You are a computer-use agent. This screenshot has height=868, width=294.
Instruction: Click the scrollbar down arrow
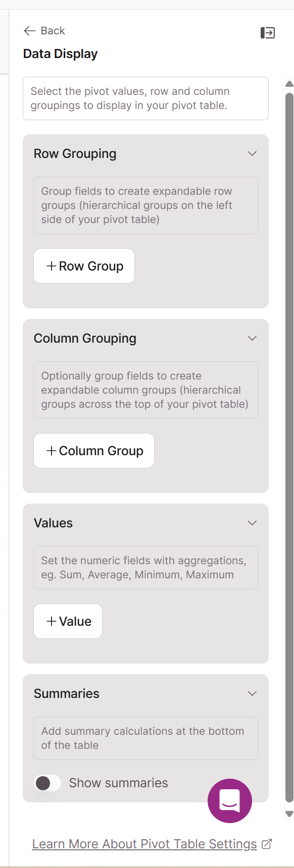(289, 813)
